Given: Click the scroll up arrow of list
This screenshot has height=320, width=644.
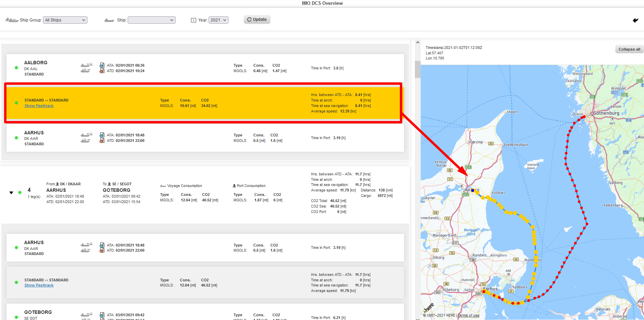Looking at the screenshot, I should point(418,43).
